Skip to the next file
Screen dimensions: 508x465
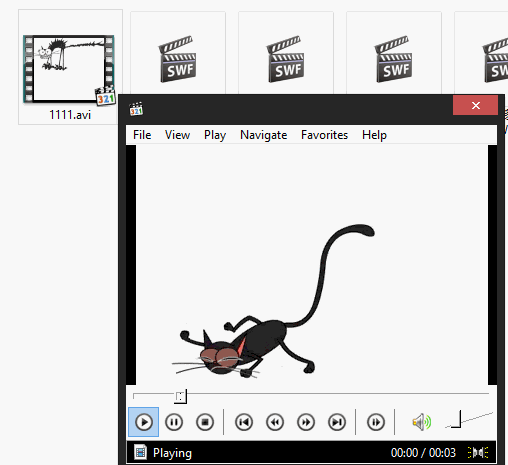(x=337, y=422)
